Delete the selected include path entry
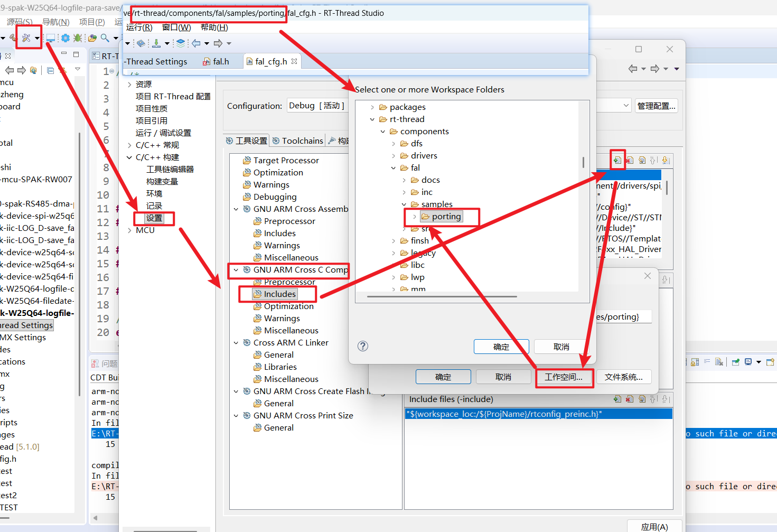Image resolution: width=777 pixels, height=532 pixels. tap(630, 160)
